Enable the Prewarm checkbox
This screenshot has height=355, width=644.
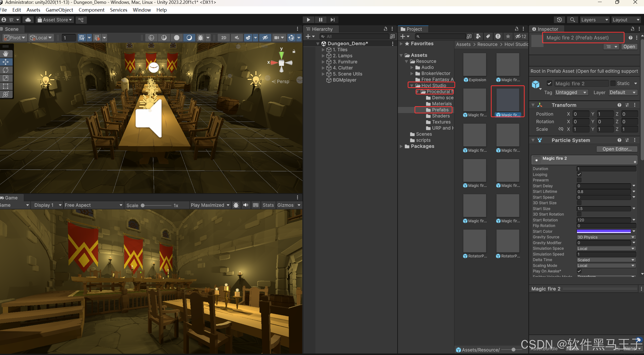[x=579, y=180]
